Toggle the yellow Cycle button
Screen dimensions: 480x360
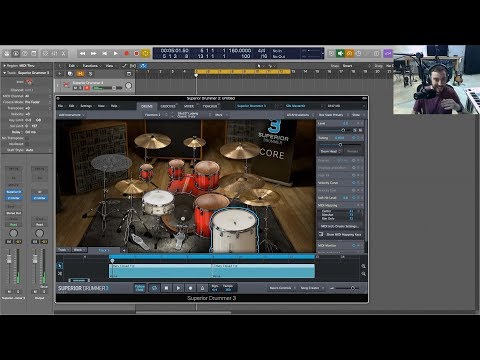click(146, 53)
